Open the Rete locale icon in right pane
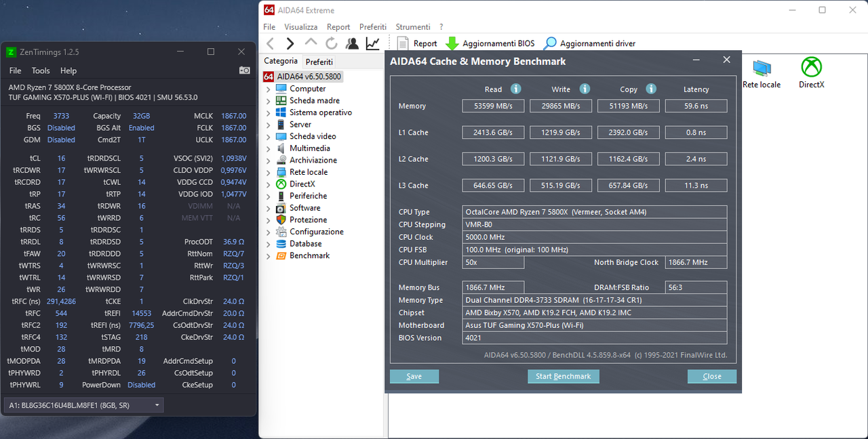 coord(762,73)
